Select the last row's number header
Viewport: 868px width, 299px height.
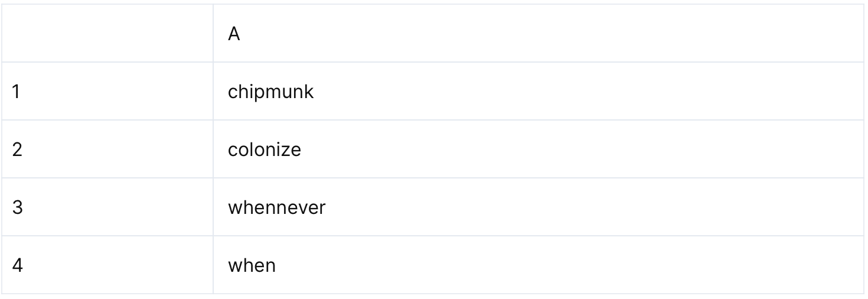107,265
